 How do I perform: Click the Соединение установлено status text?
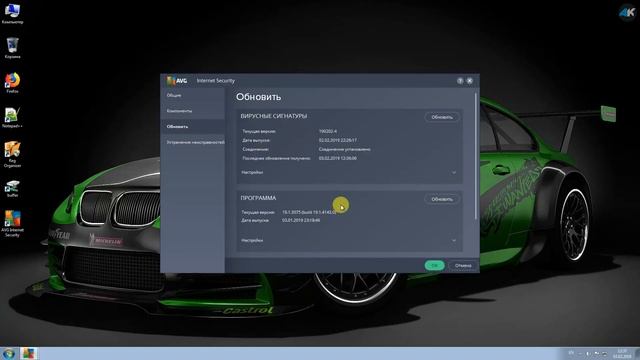coord(344,149)
